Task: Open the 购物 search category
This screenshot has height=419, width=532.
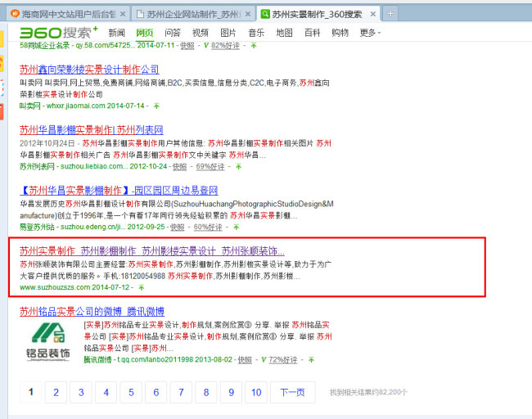Action: point(340,33)
